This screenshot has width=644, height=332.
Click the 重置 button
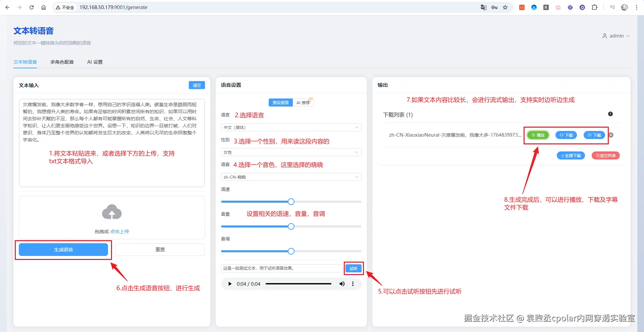tap(160, 250)
